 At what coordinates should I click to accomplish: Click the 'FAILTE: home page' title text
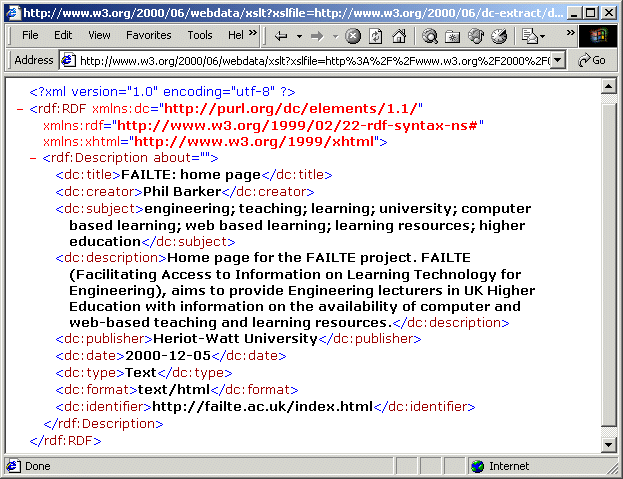[x=191, y=175]
